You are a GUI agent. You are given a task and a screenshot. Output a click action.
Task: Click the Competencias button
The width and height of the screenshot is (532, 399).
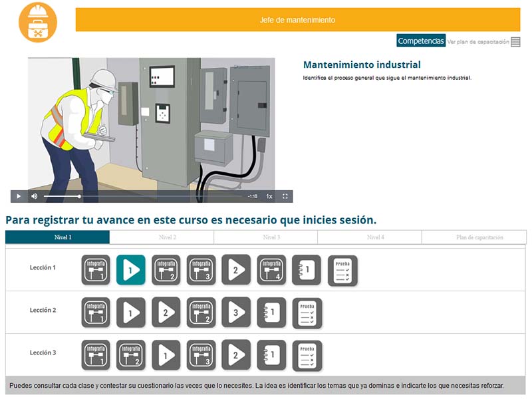click(x=421, y=41)
